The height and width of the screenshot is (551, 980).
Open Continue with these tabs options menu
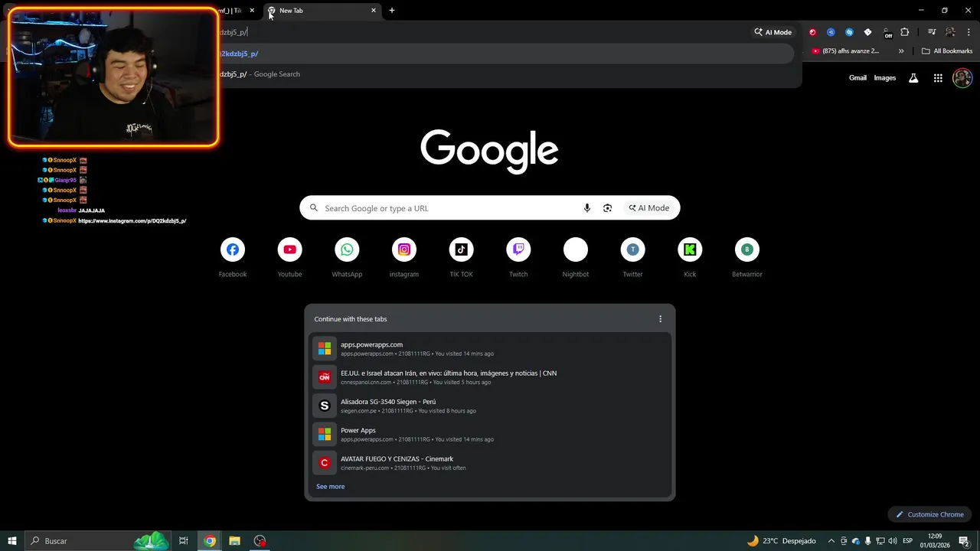tap(660, 319)
